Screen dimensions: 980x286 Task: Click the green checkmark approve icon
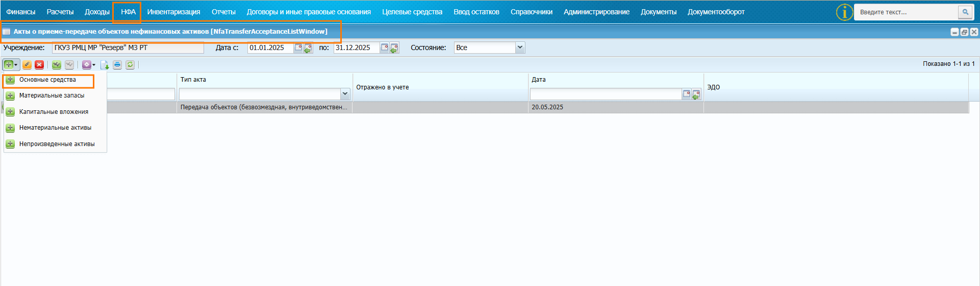click(57, 65)
